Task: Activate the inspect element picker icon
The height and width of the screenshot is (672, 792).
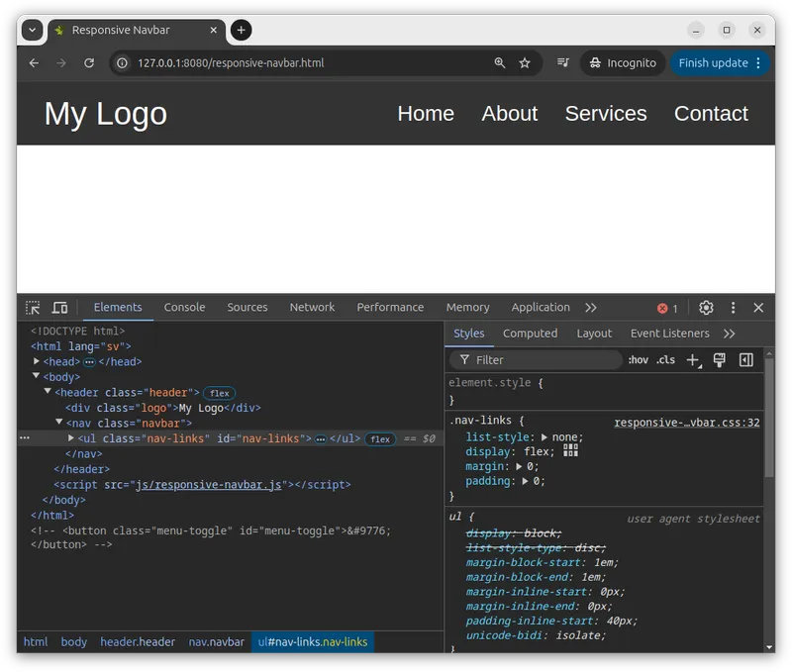Action: (33, 308)
